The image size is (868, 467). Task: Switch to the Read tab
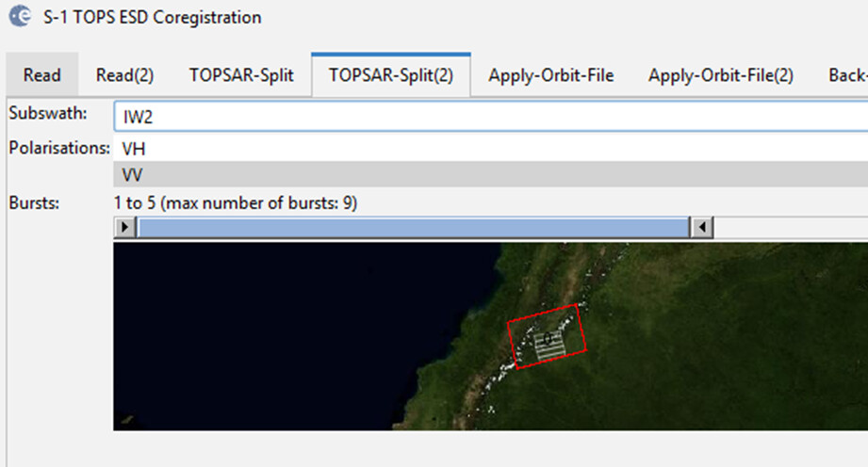42,75
